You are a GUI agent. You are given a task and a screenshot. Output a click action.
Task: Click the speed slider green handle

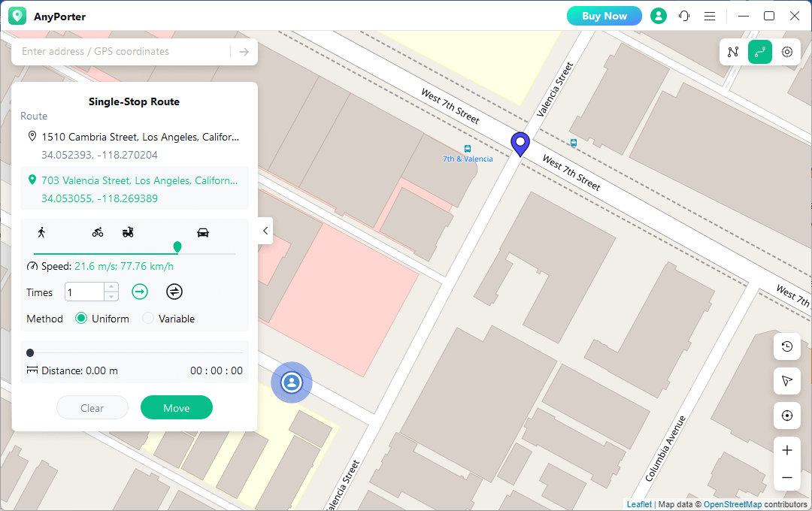(177, 246)
